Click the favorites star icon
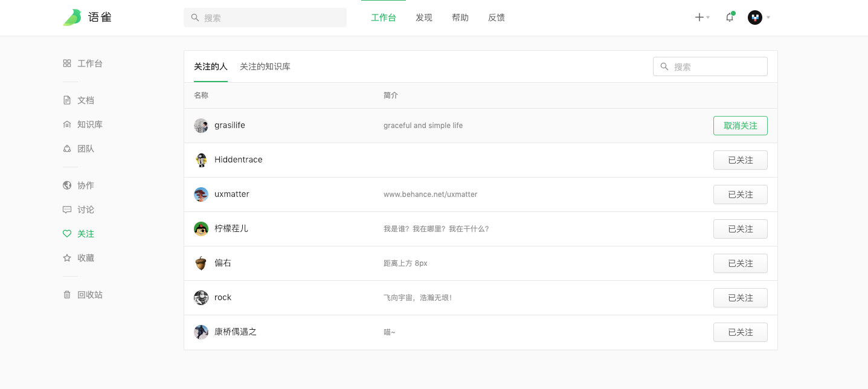The image size is (868, 389). 67,258
